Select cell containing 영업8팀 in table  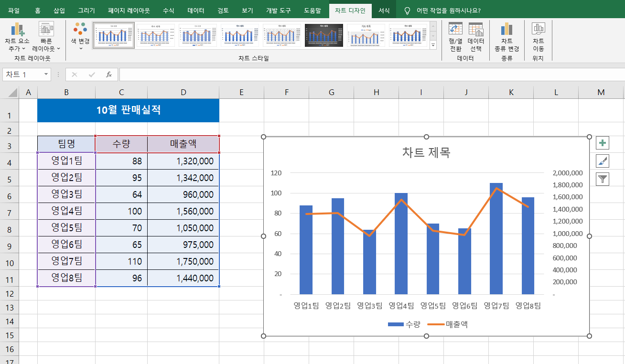66,278
